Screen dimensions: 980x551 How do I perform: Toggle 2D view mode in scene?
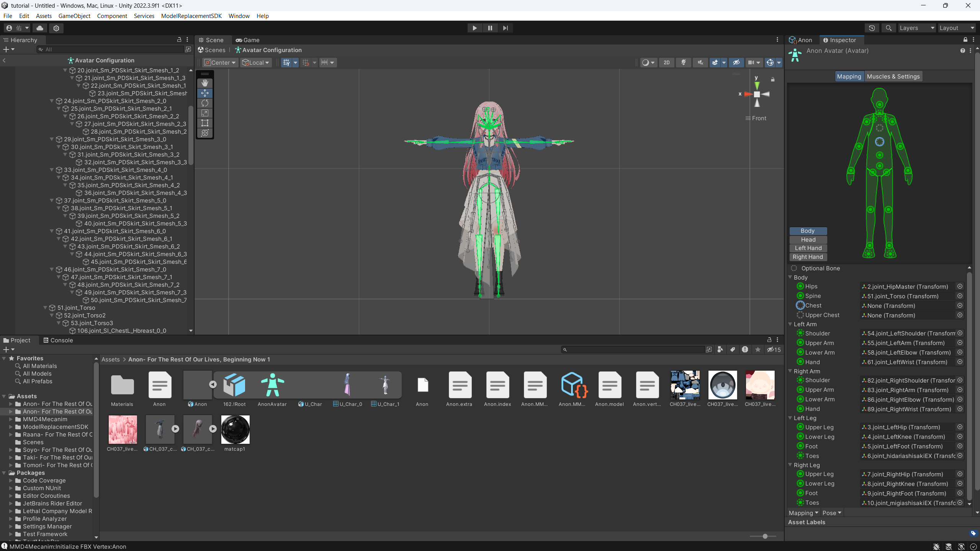click(667, 62)
